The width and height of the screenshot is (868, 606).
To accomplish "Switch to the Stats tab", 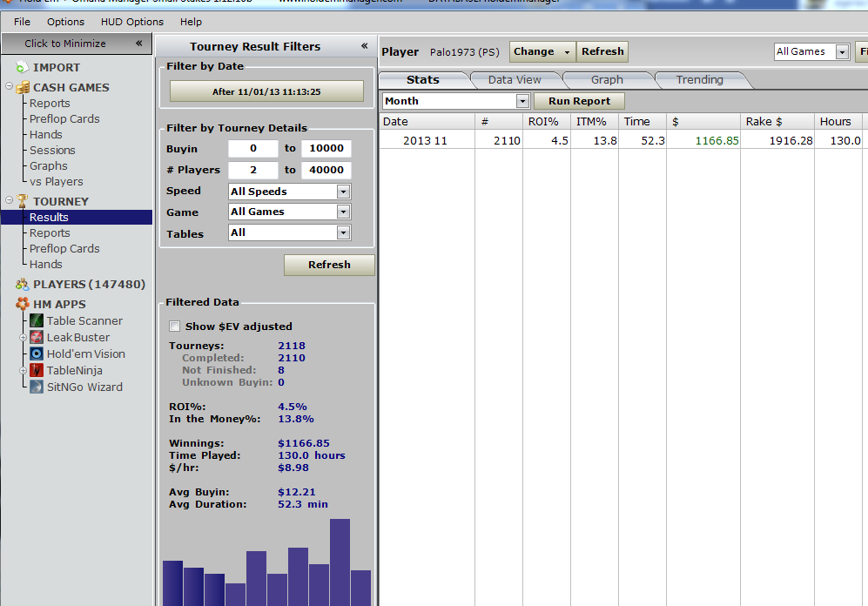I will [423, 80].
